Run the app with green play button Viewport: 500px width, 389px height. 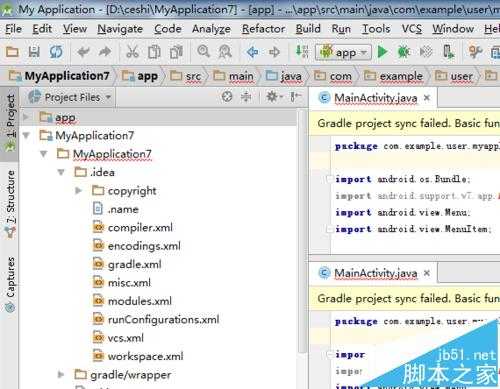click(x=382, y=52)
